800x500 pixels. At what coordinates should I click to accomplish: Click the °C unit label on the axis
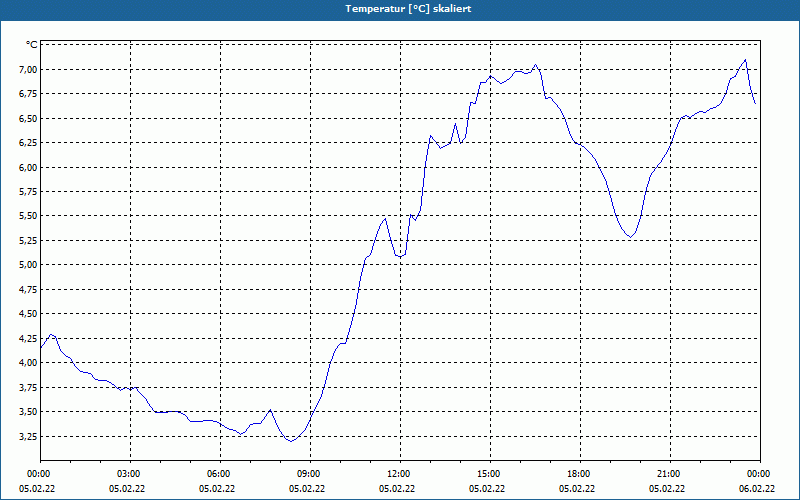[x=32, y=45]
